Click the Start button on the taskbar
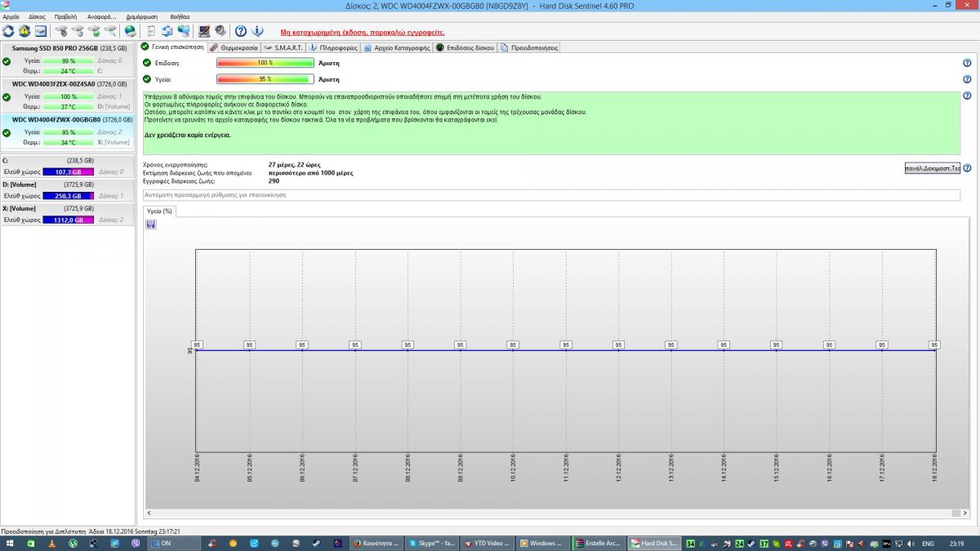The height and width of the screenshot is (551, 980). click(x=10, y=543)
